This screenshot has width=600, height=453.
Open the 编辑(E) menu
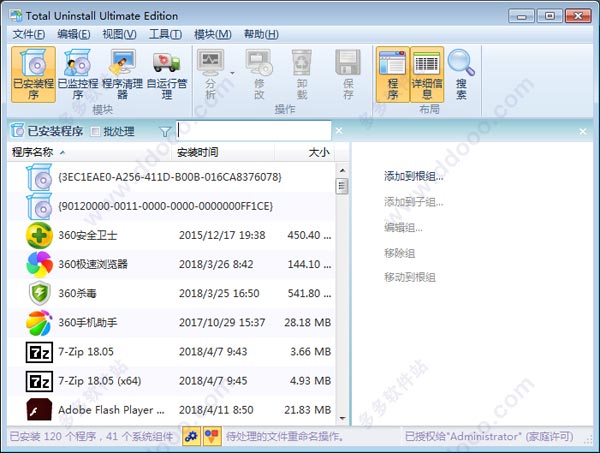[74, 34]
